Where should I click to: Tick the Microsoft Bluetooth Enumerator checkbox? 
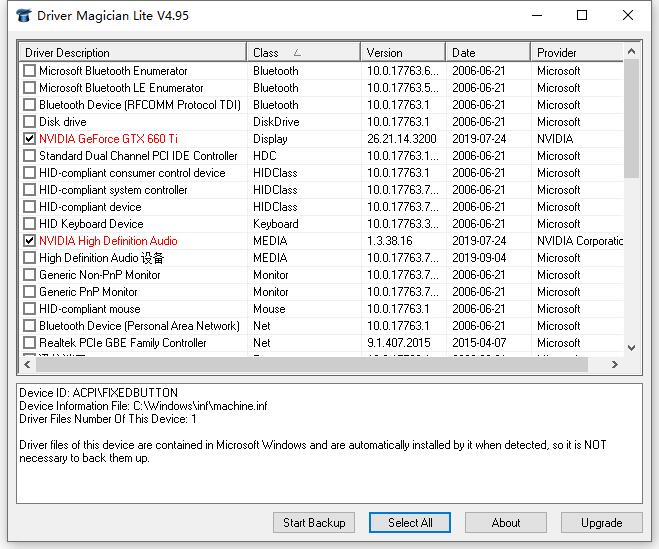coord(29,71)
